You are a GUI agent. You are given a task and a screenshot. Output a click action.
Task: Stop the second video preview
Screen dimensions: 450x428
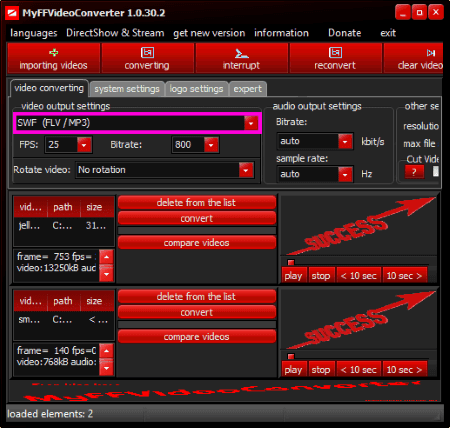coord(321,370)
